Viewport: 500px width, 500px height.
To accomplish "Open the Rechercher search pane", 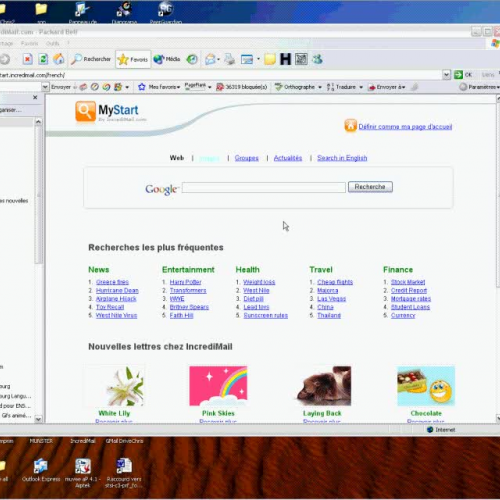I will [x=91, y=59].
